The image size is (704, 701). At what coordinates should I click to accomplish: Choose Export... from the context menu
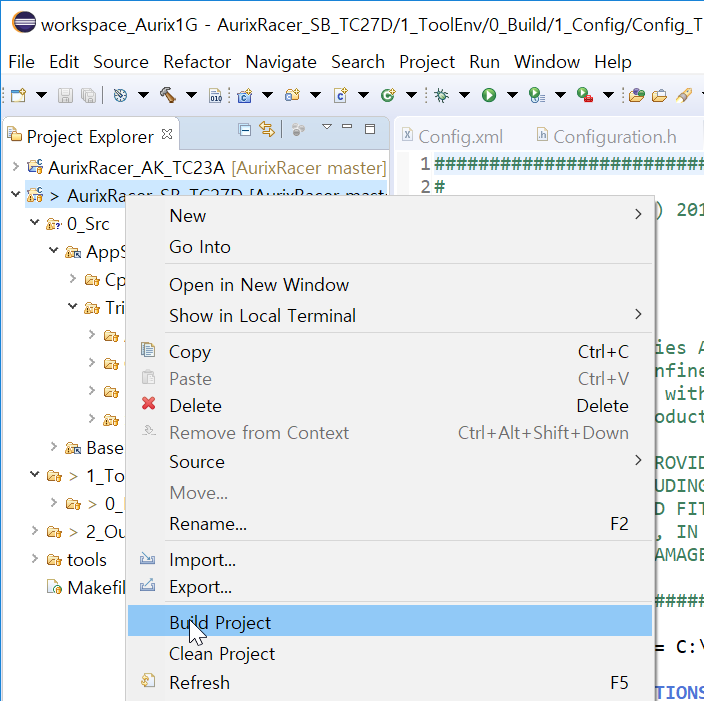(390, 586)
